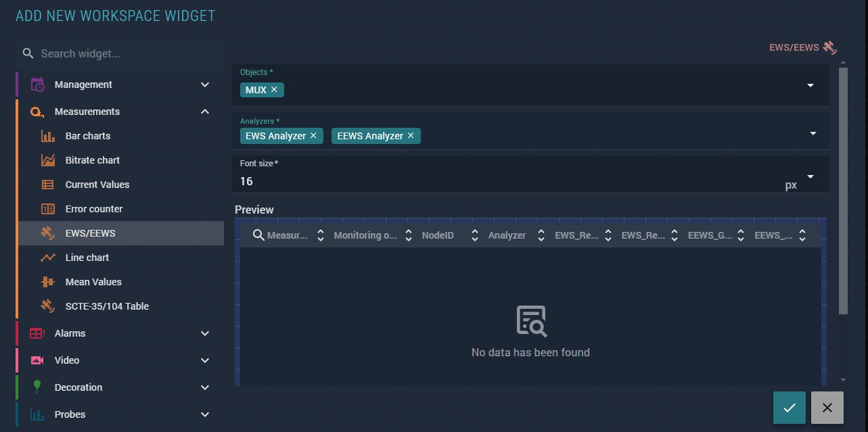The image size is (868, 432).
Task: Click the Line chart icon
Action: click(x=48, y=258)
